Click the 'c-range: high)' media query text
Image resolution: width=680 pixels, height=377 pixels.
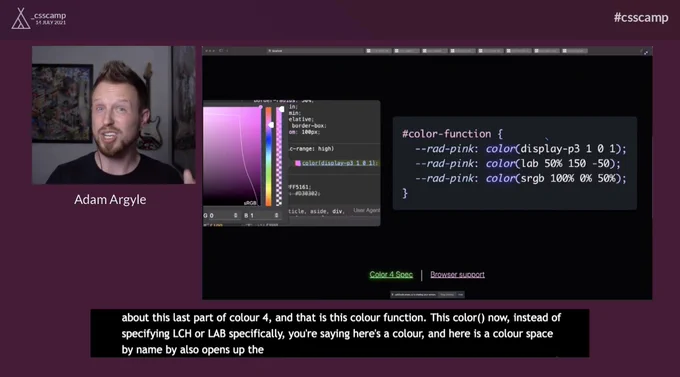pos(311,149)
